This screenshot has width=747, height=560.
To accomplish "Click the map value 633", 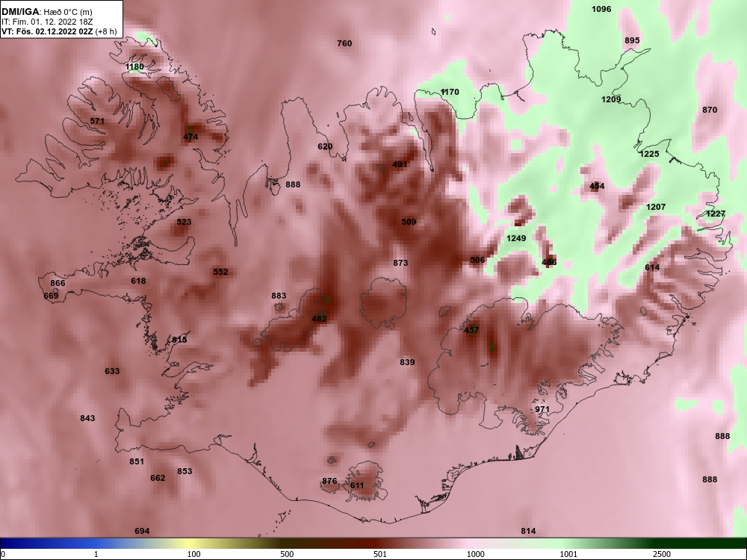I will (x=112, y=371).
